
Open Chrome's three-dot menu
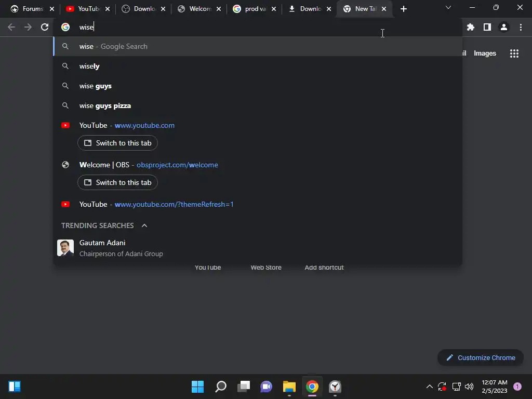click(521, 27)
